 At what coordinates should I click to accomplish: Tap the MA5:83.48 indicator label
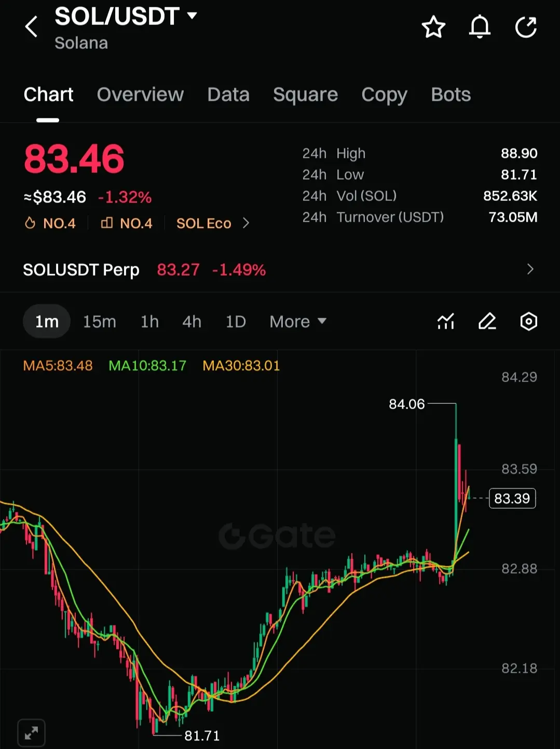tap(58, 365)
